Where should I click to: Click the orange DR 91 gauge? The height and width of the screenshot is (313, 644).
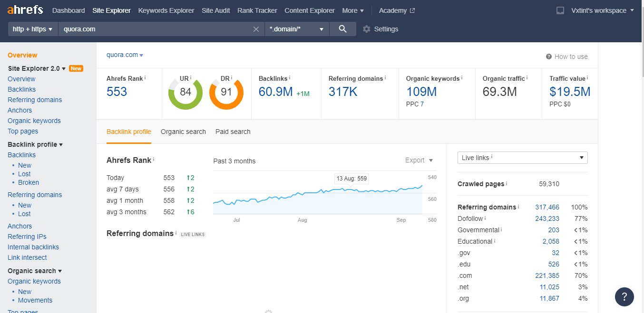(226, 93)
